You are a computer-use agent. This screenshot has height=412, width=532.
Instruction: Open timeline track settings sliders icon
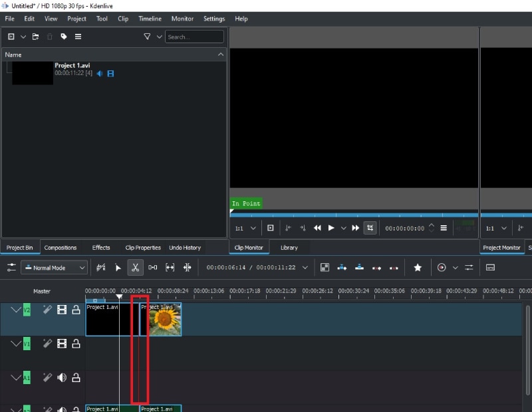coord(11,267)
